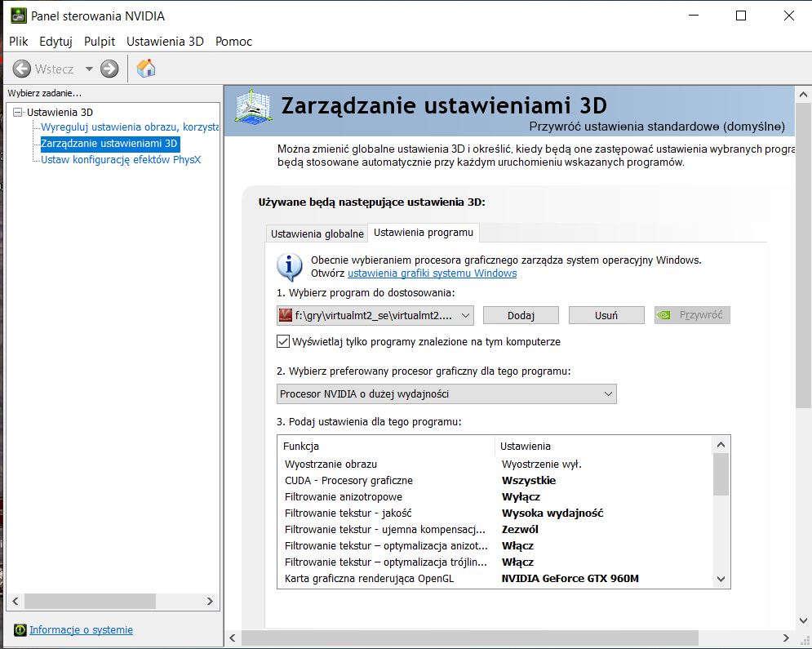812x649 pixels.
Task: Click the task tree horizontal scrollbar thumb
Action: click(x=90, y=602)
